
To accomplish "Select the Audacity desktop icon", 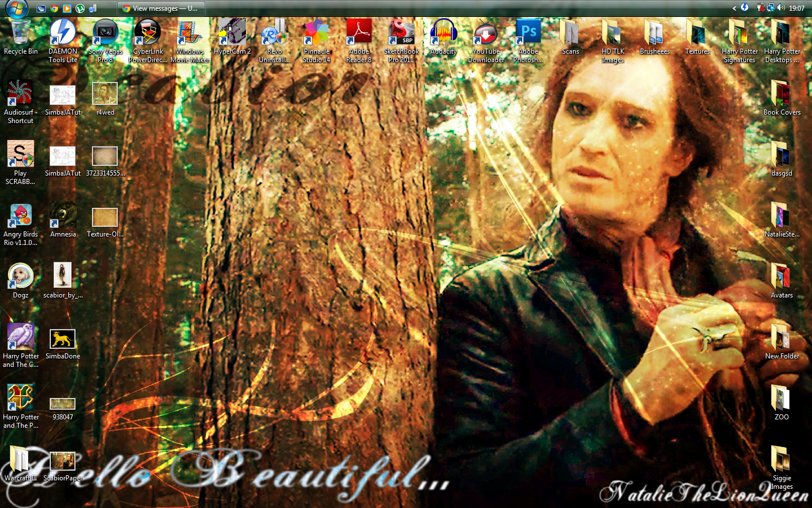I will 444,34.
